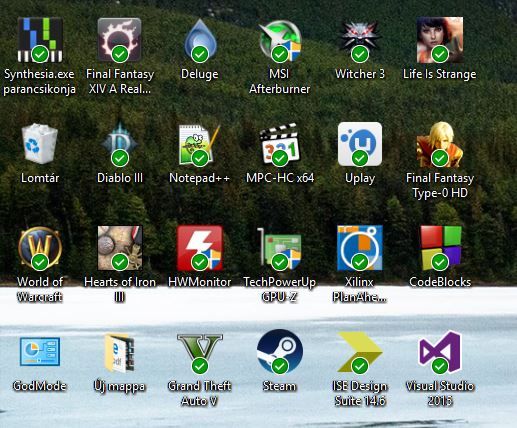Click the "Synthesia.exe parancsikonja" label
This screenshot has height=428, width=517.
click(x=39, y=82)
